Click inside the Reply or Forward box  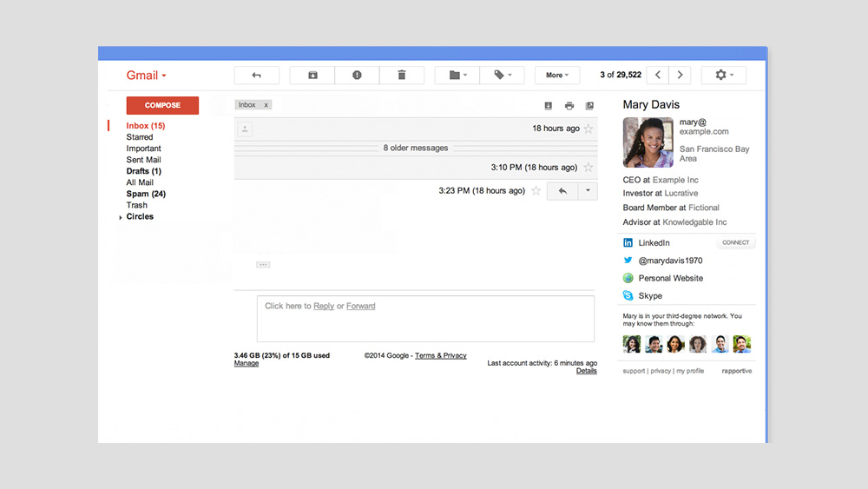[x=424, y=318]
